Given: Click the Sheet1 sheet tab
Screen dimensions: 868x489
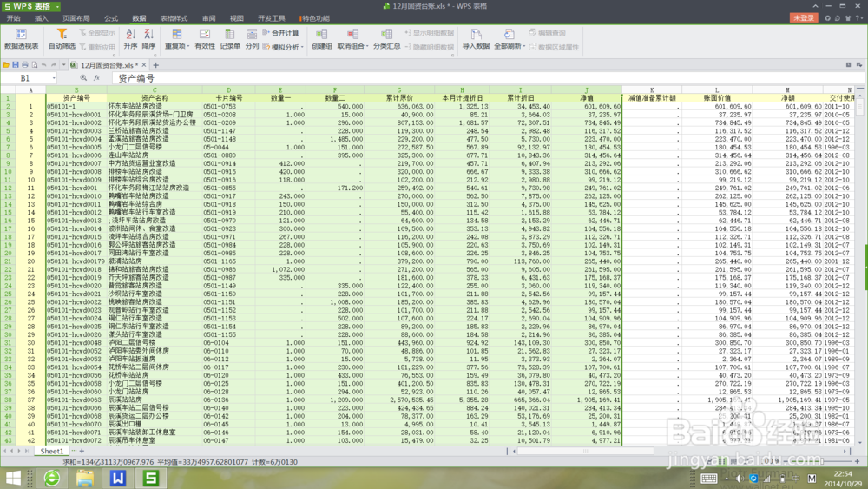Looking at the screenshot, I should tap(52, 452).
